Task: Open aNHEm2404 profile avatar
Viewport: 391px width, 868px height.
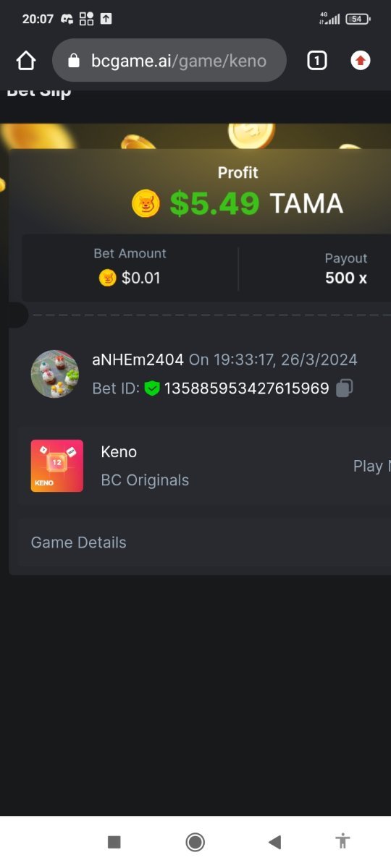Action: pyautogui.click(x=55, y=375)
